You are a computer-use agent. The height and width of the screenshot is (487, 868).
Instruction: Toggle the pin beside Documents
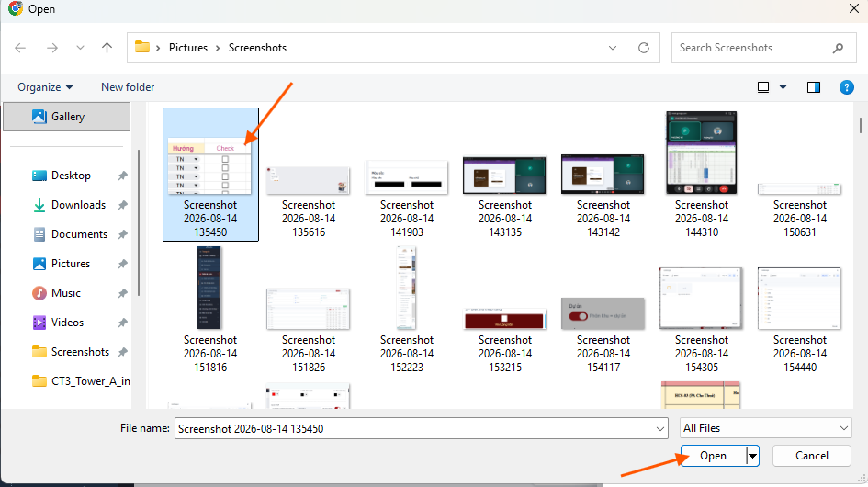[122, 234]
